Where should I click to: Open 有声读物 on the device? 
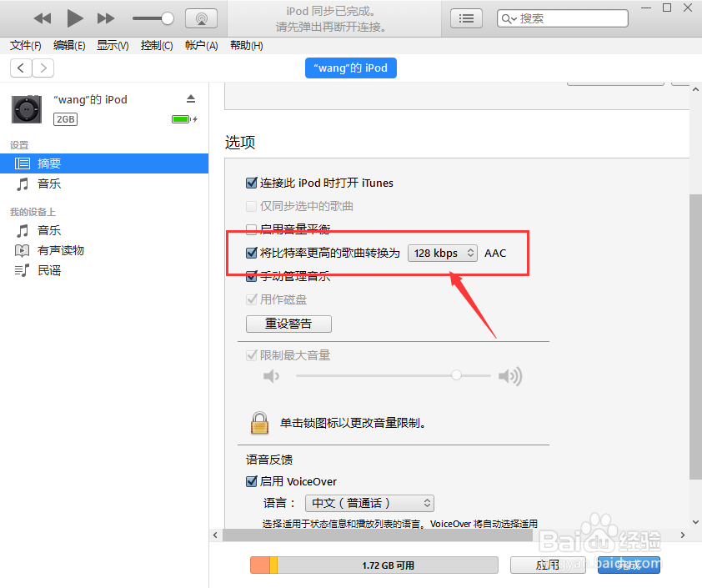pyautogui.click(x=60, y=250)
